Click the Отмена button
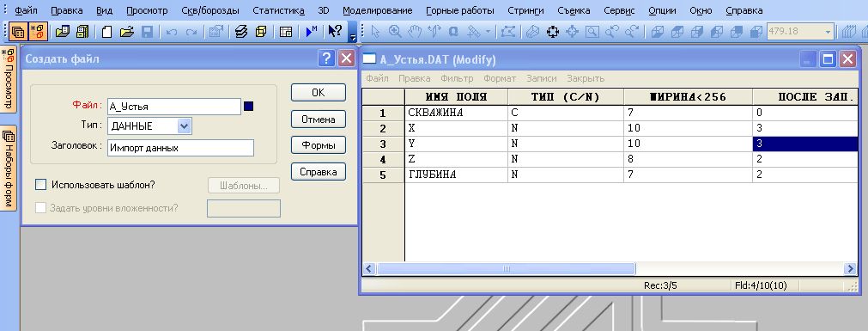The width and height of the screenshot is (868, 331). pos(319,120)
